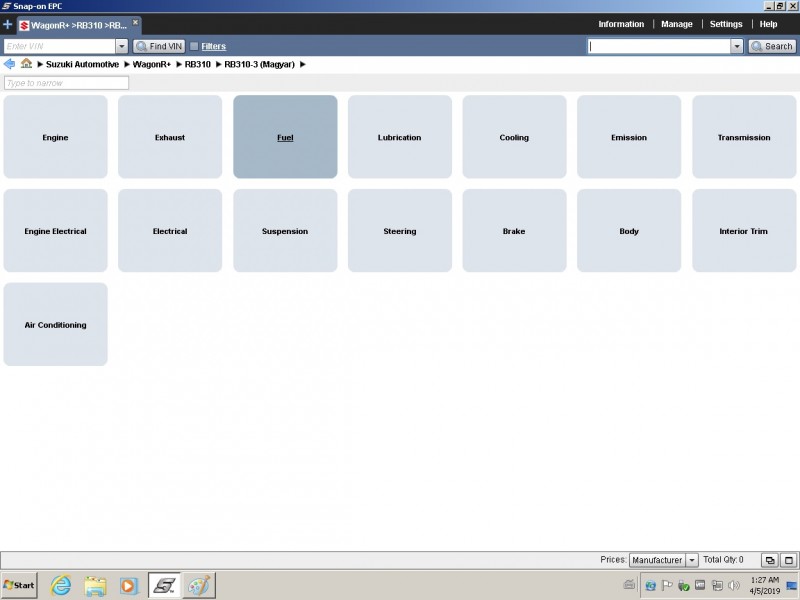Open the Lubrication category tile
Screen dimensions: 800x600
(x=399, y=137)
